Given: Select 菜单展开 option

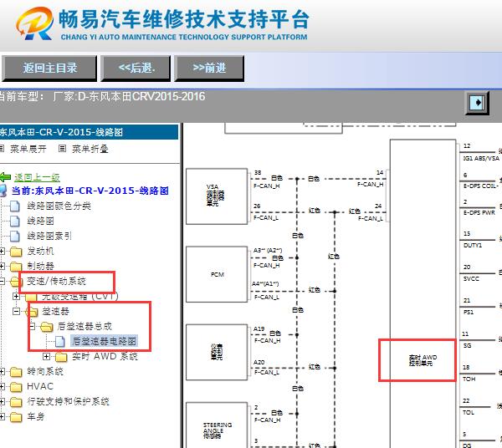Looking at the screenshot, I should pos(28,149).
